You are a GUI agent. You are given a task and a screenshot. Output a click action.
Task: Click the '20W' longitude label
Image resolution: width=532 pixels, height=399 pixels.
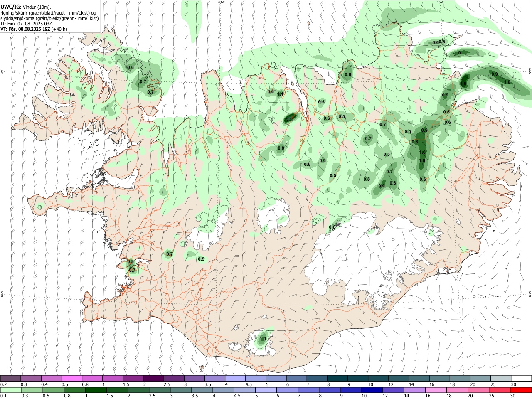(221, 2)
